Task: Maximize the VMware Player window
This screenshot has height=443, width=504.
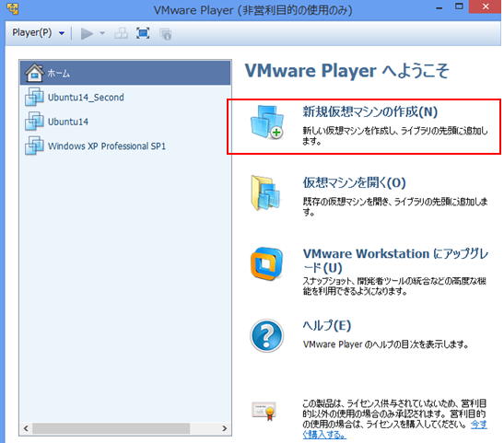Action: point(460,6)
